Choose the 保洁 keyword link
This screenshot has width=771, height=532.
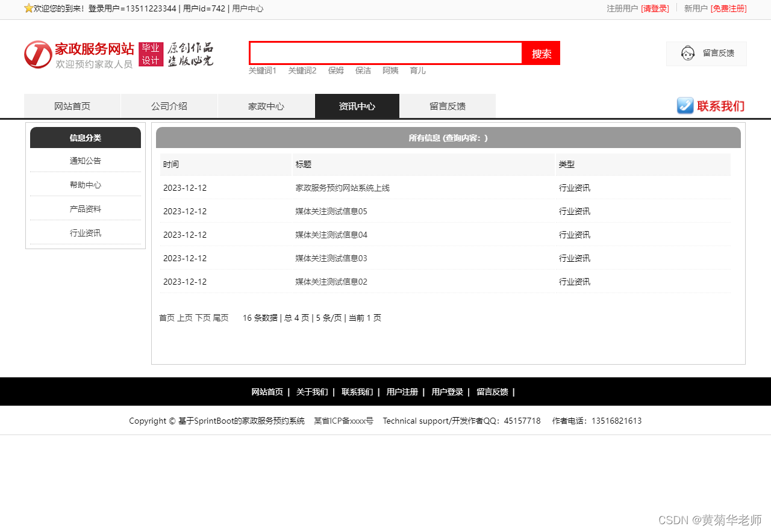363,70
